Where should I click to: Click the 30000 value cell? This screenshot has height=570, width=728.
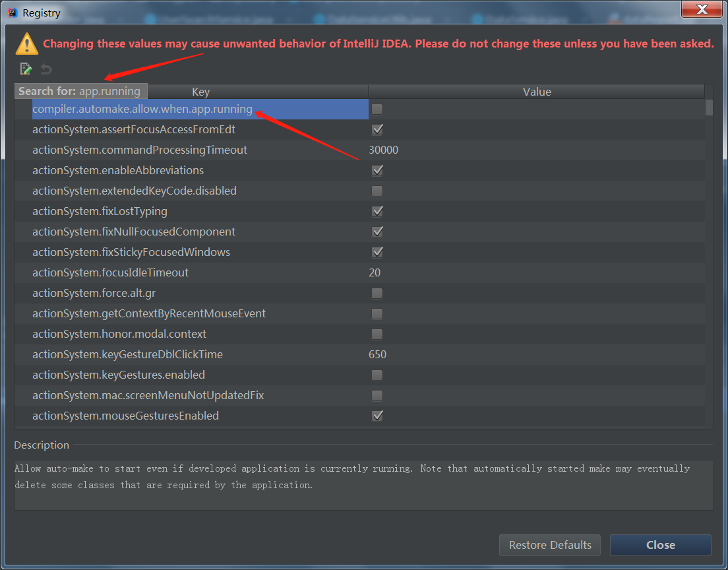click(x=384, y=150)
